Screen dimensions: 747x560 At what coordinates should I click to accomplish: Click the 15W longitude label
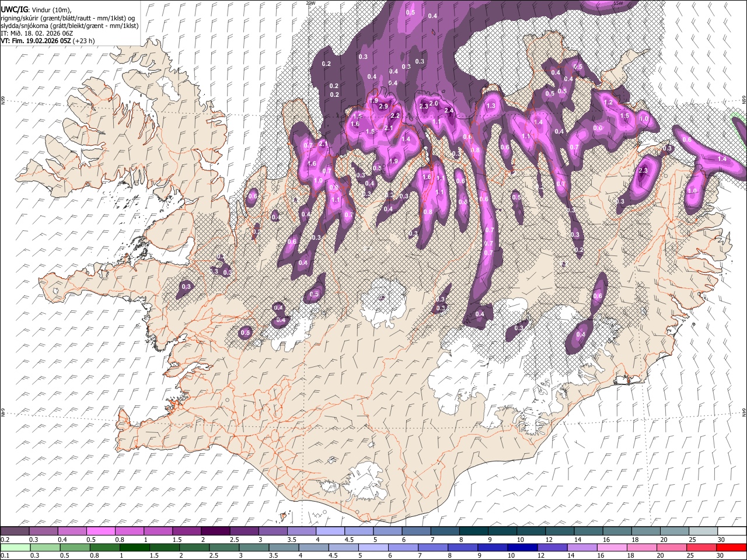coord(618,2)
